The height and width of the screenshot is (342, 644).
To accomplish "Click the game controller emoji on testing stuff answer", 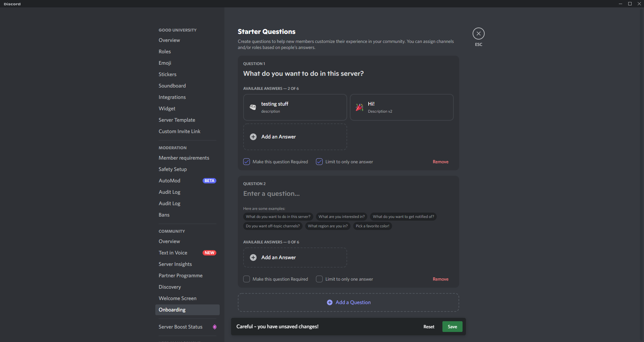I will click(253, 107).
